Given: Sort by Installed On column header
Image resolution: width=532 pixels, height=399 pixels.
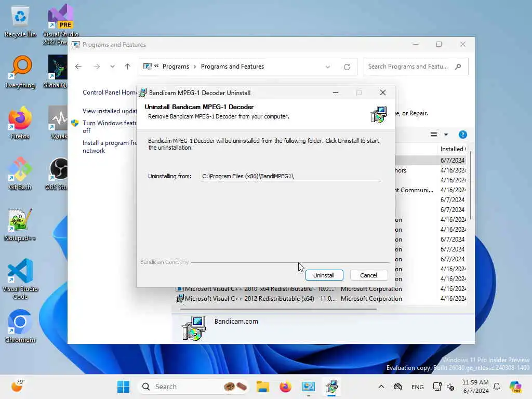Looking at the screenshot, I should click(453, 149).
